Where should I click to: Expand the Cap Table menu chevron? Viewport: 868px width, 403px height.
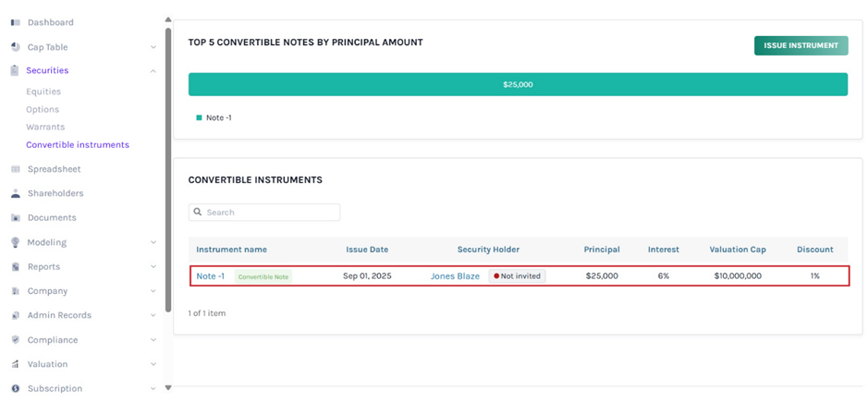(153, 47)
